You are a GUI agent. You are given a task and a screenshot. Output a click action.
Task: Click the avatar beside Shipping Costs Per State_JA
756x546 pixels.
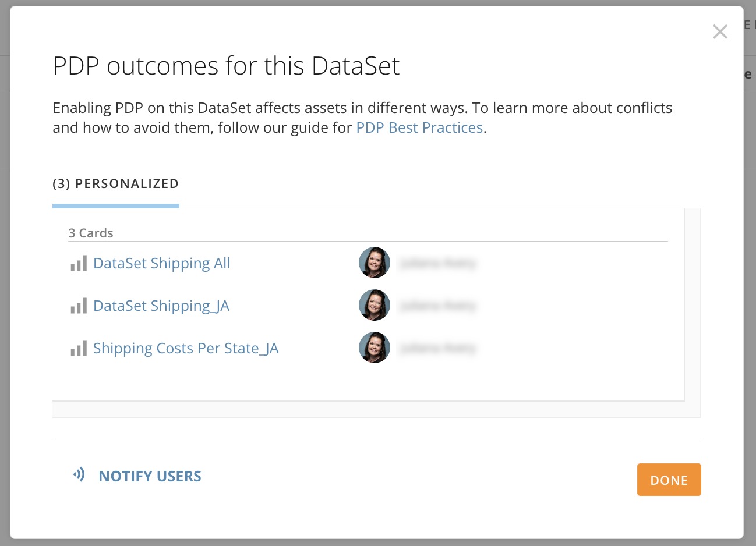374,348
